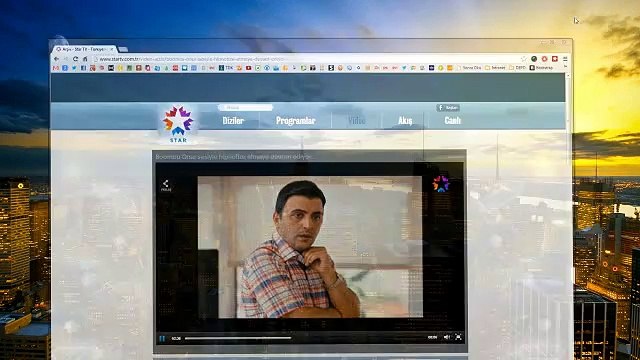Reload the page in the browser
Screen dimensions: 640x360
(76, 59)
